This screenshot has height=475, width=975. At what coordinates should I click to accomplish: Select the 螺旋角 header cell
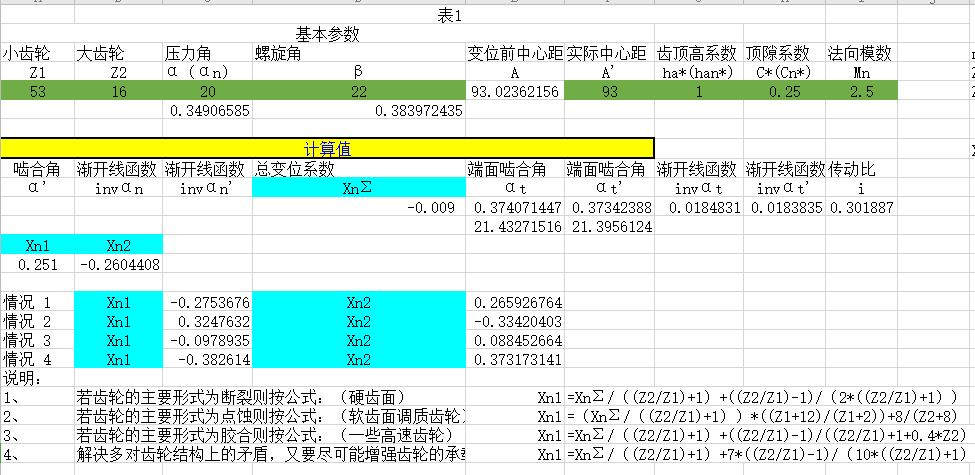pos(359,53)
